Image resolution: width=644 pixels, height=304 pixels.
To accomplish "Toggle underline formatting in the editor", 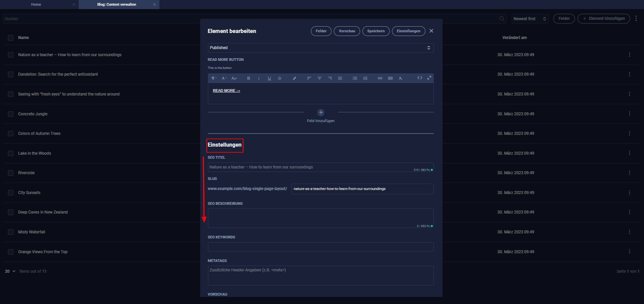I will pyautogui.click(x=269, y=78).
